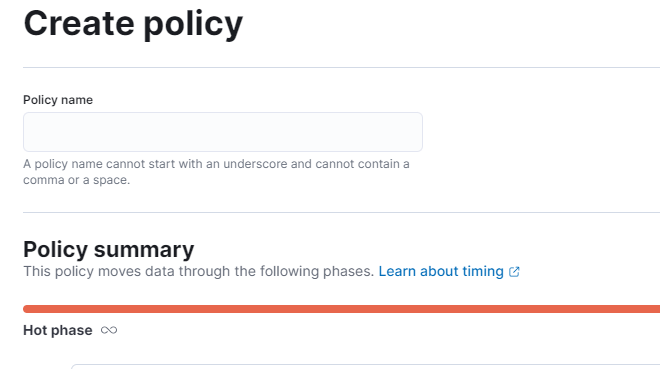Click the Create policy page heading
Image resolution: width=660 pixels, height=369 pixels.
tap(133, 24)
